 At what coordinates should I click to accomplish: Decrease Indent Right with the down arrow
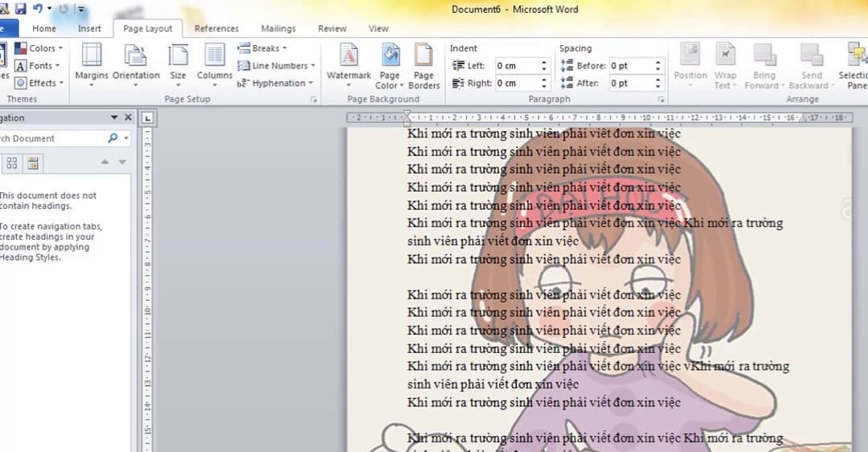pyautogui.click(x=544, y=86)
